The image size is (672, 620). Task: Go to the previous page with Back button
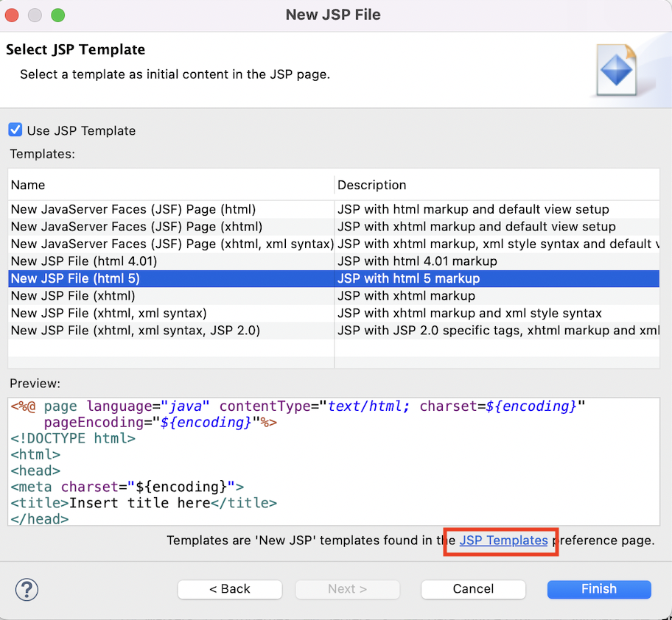(x=230, y=589)
